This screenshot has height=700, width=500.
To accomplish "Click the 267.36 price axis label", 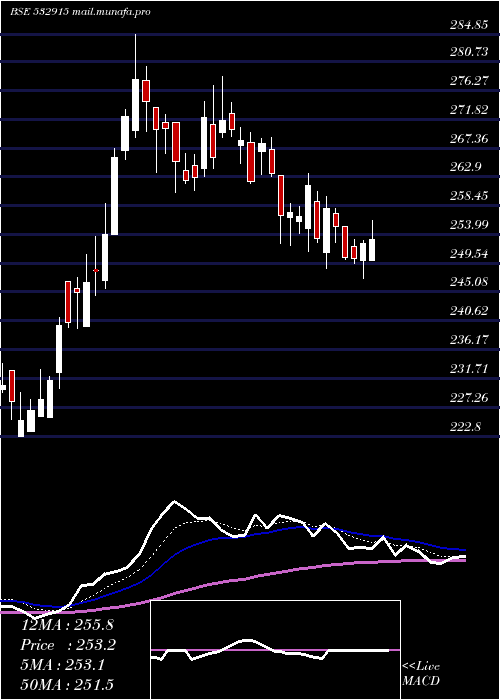I will (469, 139).
